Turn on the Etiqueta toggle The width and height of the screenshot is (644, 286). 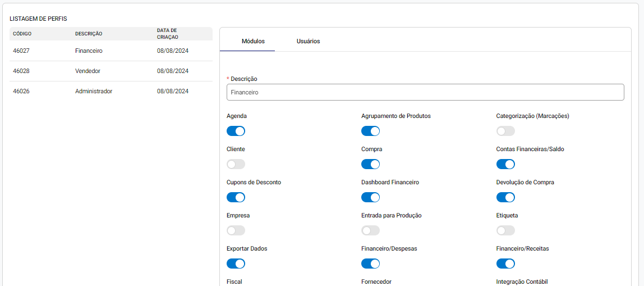click(505, 230)
